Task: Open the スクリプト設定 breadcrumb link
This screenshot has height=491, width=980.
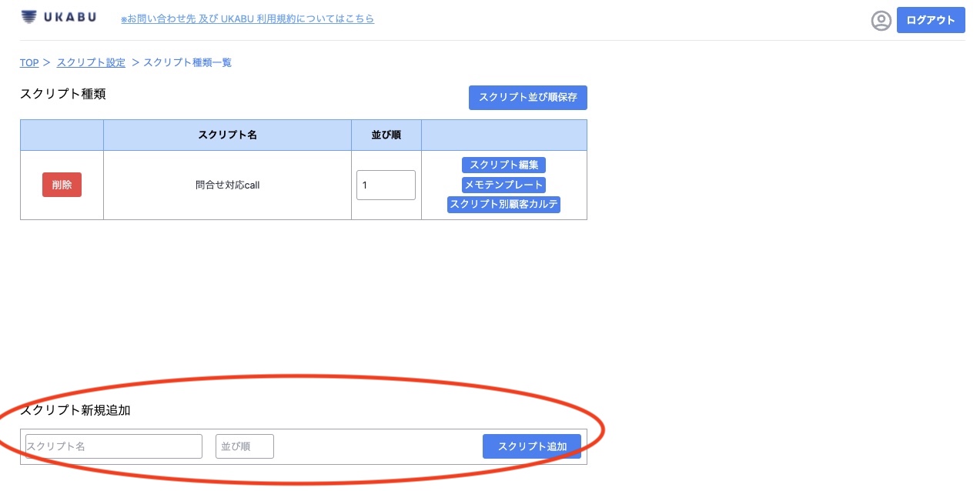Action: [91, 62]
